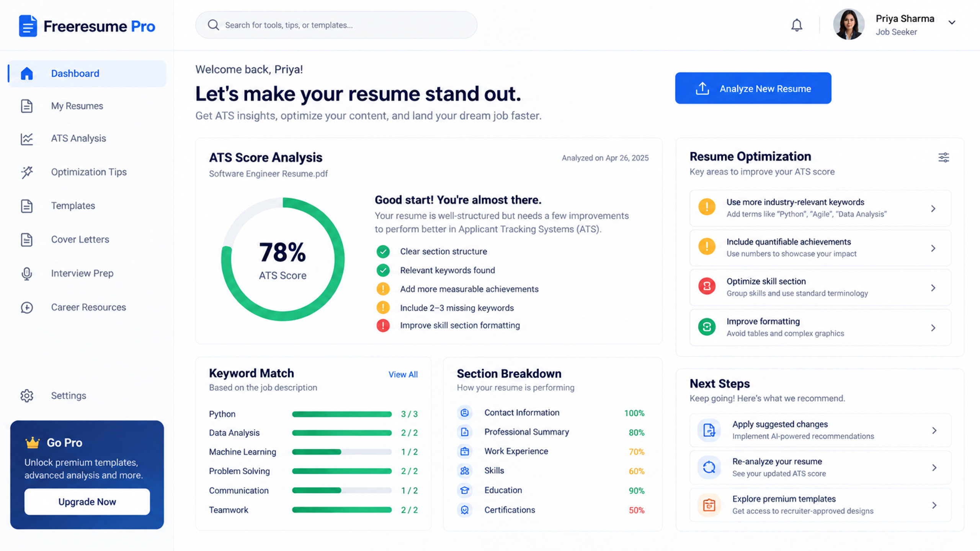Open Cover Letters page
The width and height of the screenshot is (980, 551).
87,240
